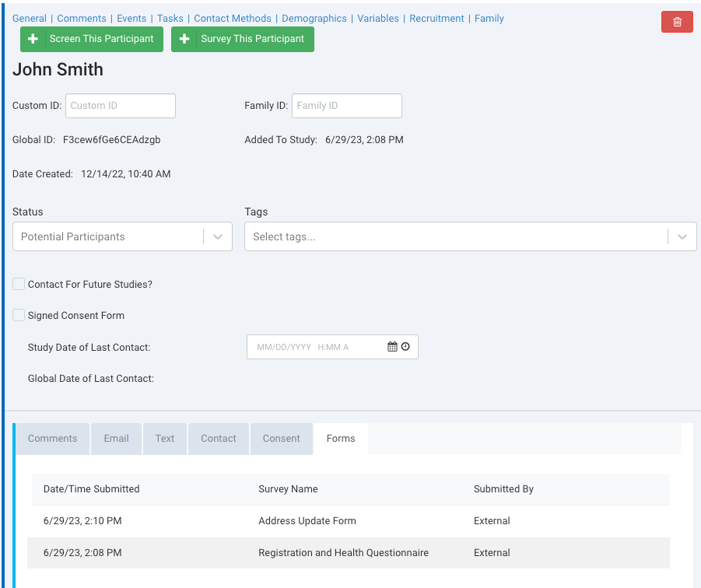Click the clock icon for time selection

(405, 347)
